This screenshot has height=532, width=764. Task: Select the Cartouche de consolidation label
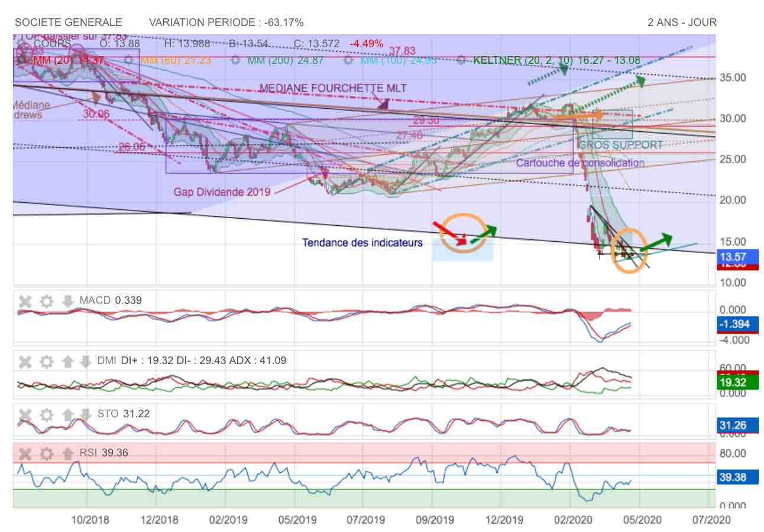coord(581,163)
